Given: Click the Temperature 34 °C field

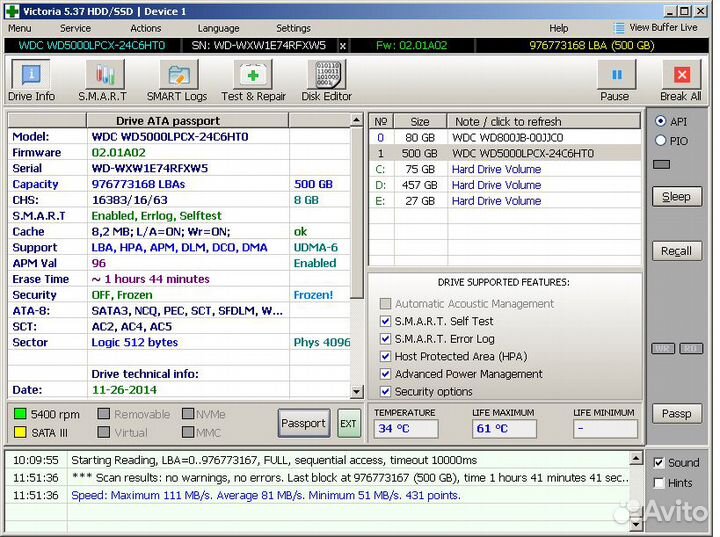Looking at the screenshot, I should coord(406,429).
